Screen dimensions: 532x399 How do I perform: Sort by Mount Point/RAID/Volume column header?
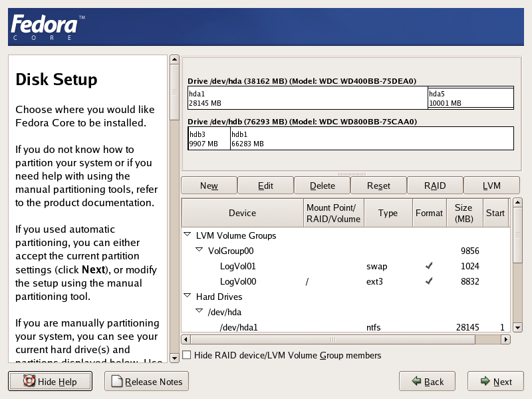(334, 213)
